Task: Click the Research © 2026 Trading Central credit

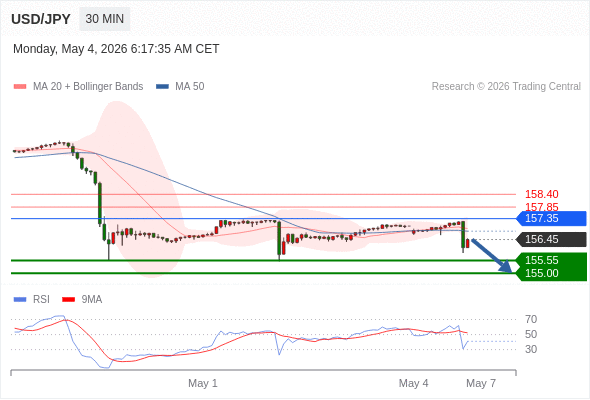Action: (506, 87)
